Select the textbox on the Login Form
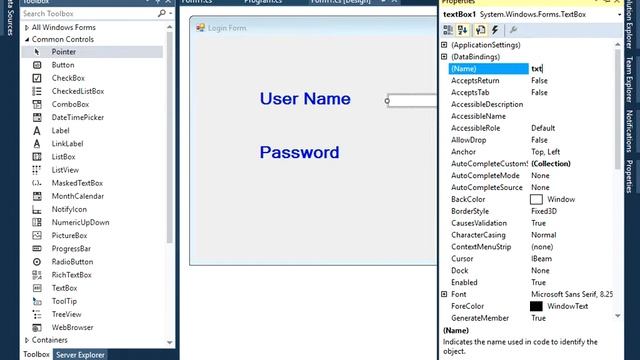 pyautogui.click(x=411, y=101)
